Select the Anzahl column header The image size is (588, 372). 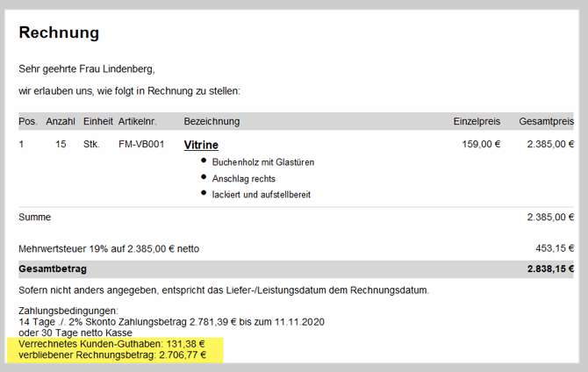(61, 121)
